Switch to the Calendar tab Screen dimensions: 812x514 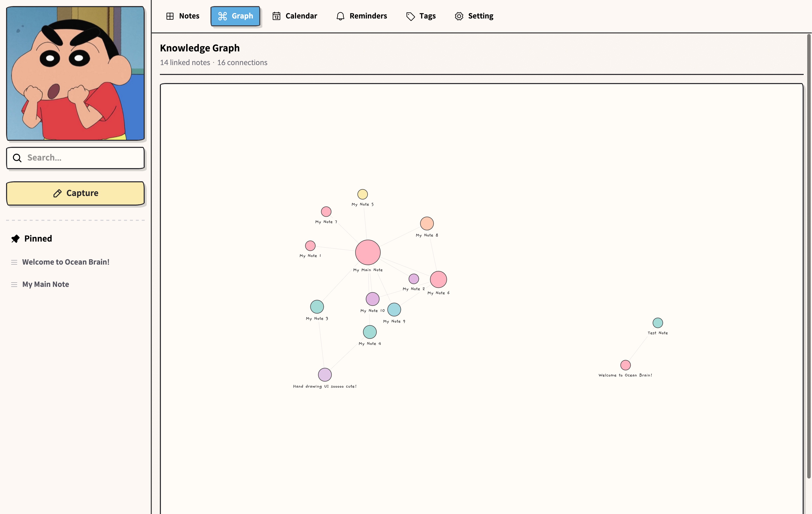click(295, 16)
